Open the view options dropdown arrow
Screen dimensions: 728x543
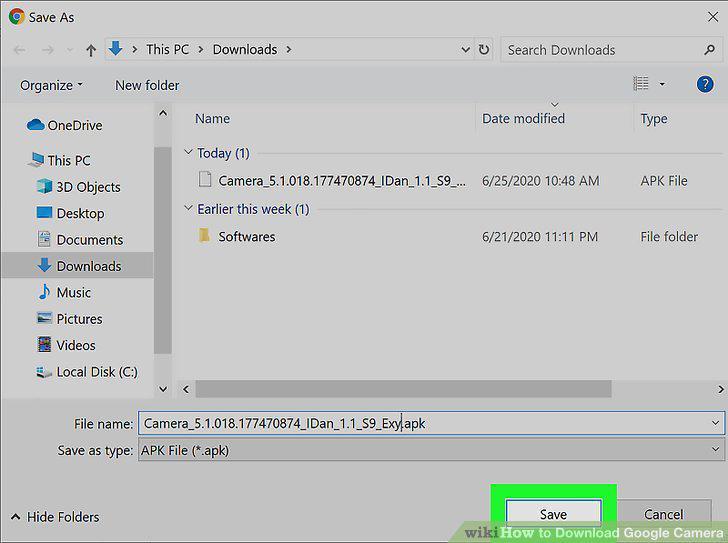point(662,84)
